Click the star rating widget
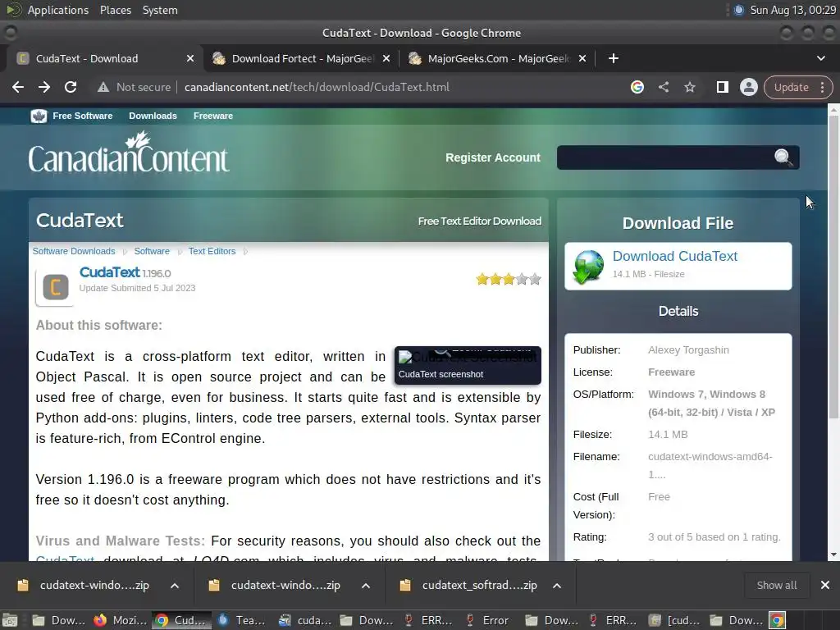This screenshot has width=840, height=630. point(509,279)
